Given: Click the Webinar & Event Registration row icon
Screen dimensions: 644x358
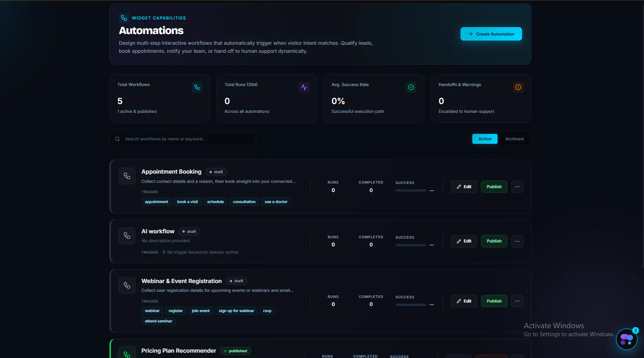Looking at the screenshot, I should [127, 285].
